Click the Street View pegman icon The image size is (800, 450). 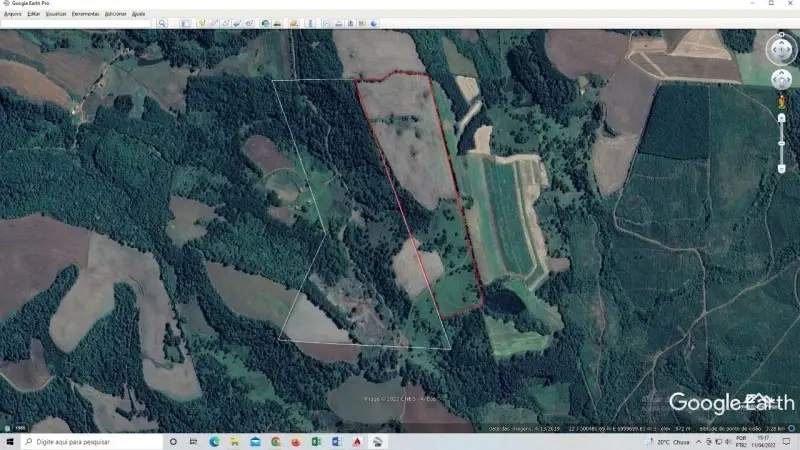(x=781, y=102)
